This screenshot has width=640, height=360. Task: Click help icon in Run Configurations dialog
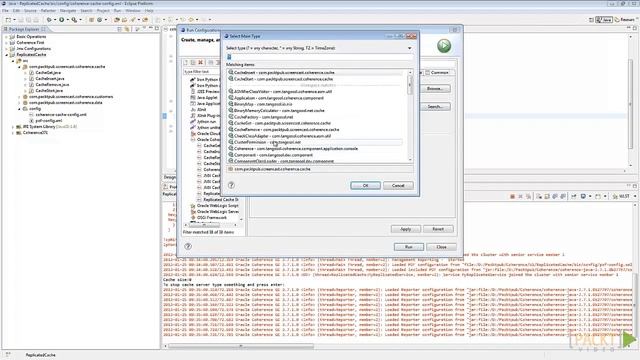(x=188, y=246)
